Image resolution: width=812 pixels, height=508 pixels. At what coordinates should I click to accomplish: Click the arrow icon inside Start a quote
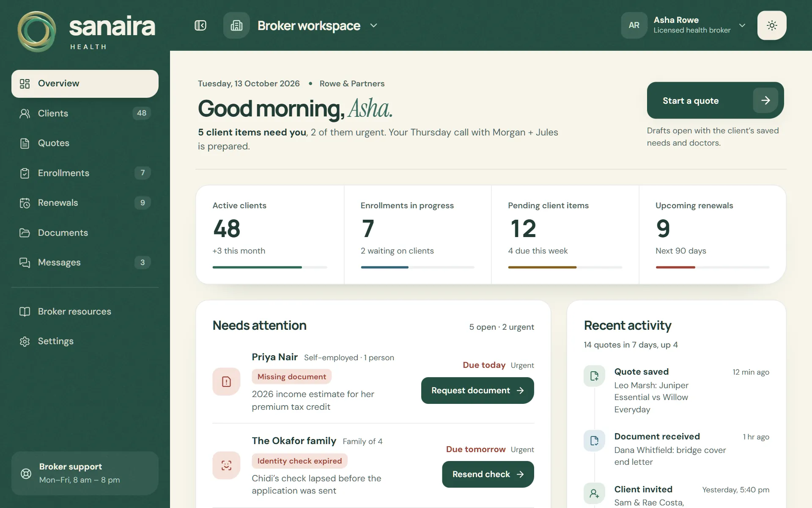point(765,100)
